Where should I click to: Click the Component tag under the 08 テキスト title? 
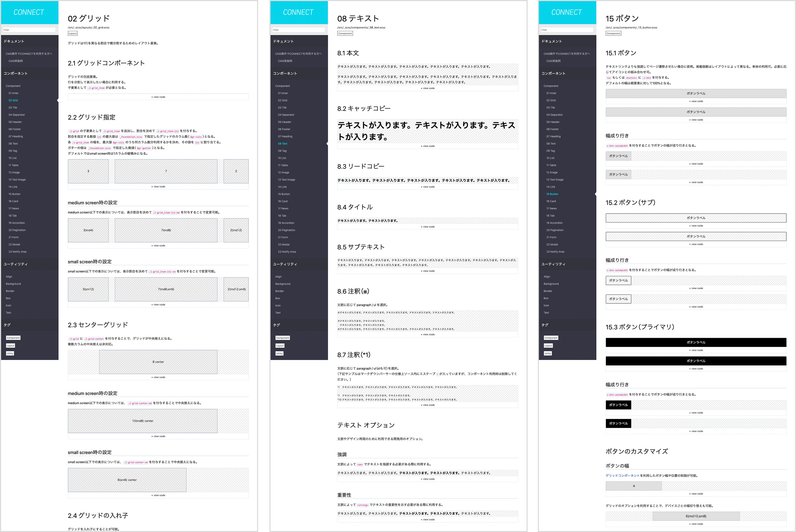point(345,33)
